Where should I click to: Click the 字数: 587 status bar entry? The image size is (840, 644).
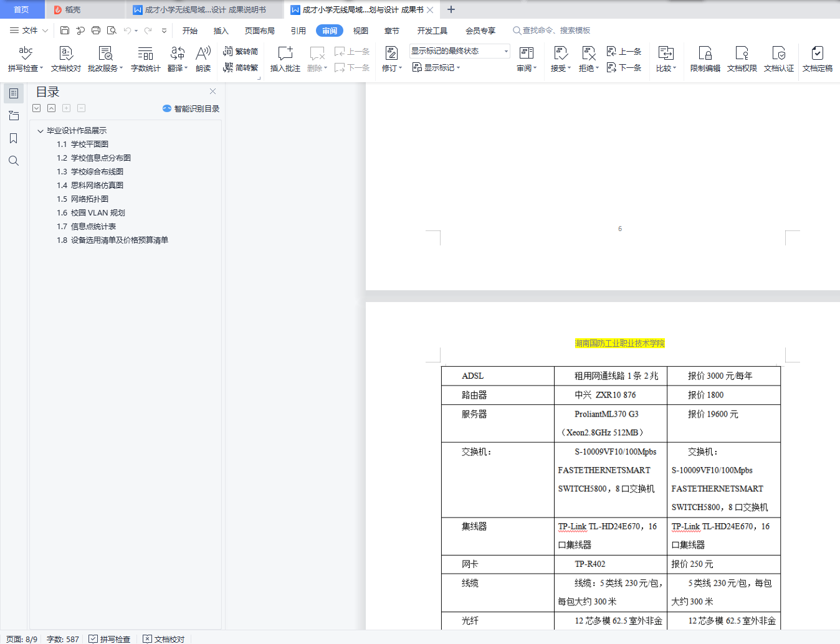63,639
